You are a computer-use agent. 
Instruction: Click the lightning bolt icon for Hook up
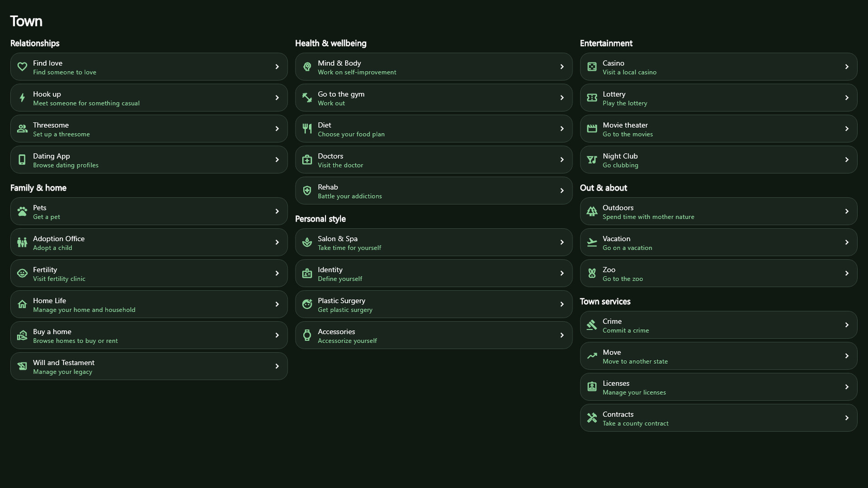pos(22,98)
